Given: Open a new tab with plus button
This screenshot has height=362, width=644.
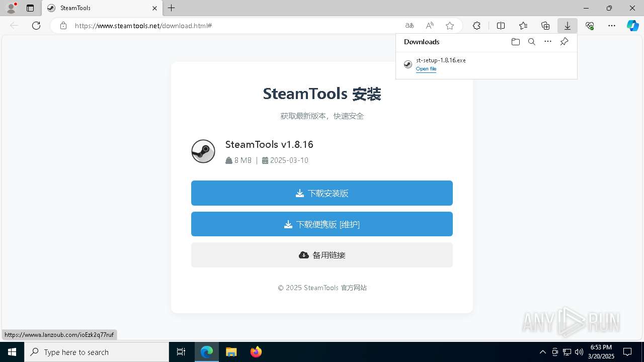Looking at the screenshot, I should [x=172, y=8].
